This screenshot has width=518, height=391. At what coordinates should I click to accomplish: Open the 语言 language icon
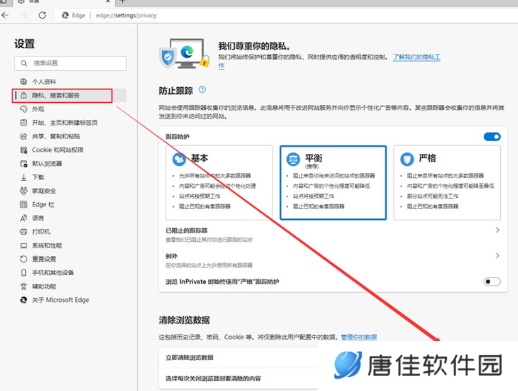23,218
